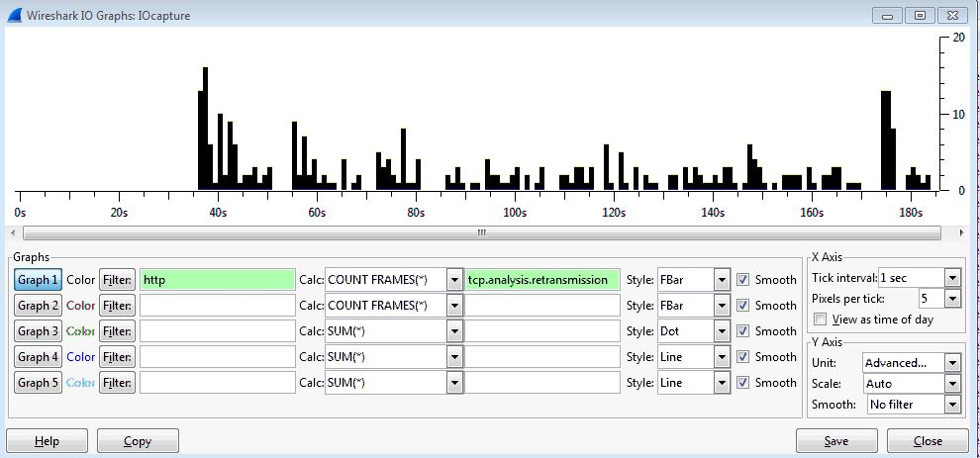This screenshot has width=980, height=458.
Task: Uncheck Smooth for Graph 5
Action: click(742, 383)
